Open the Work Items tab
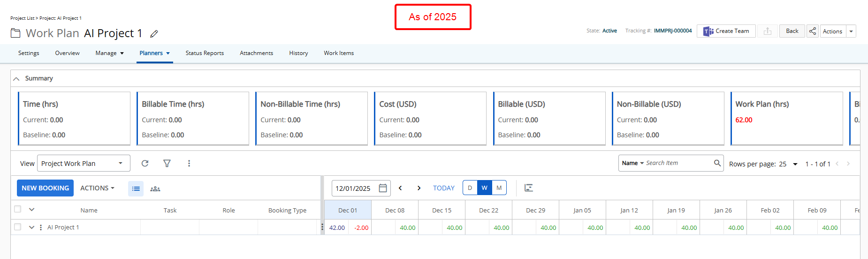Image resolution: width=868 pixels, height=259 pixels. [x=339, y=53]
